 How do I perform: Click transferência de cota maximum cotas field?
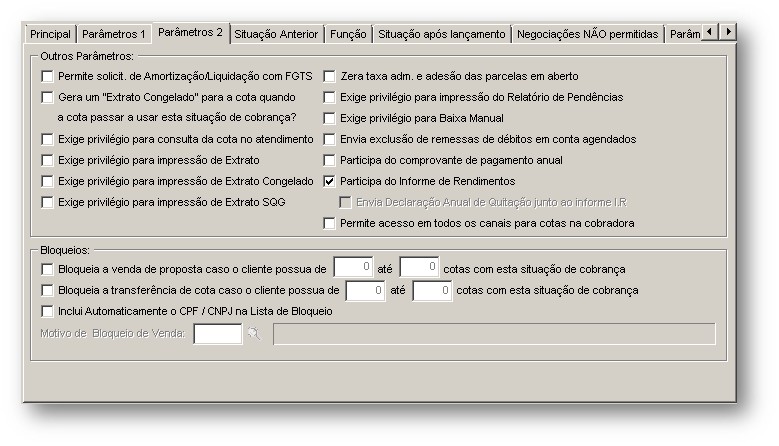click(432, 291)
